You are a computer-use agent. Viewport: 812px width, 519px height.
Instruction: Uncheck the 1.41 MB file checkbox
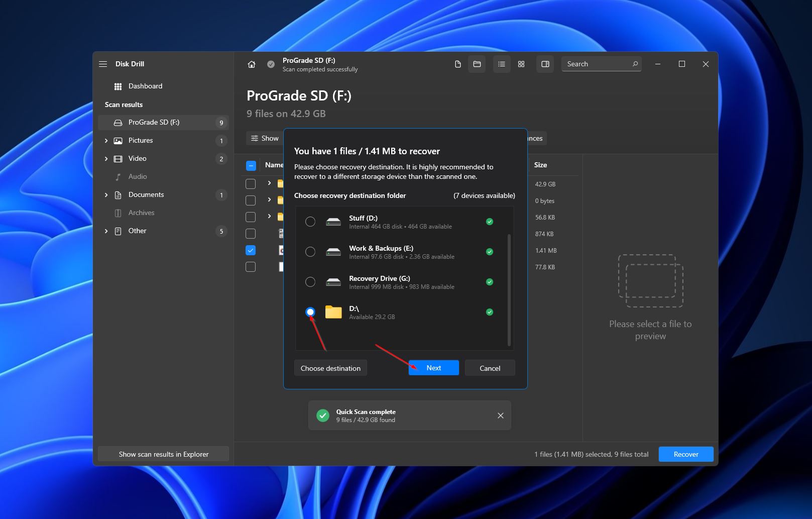point(251,250)
